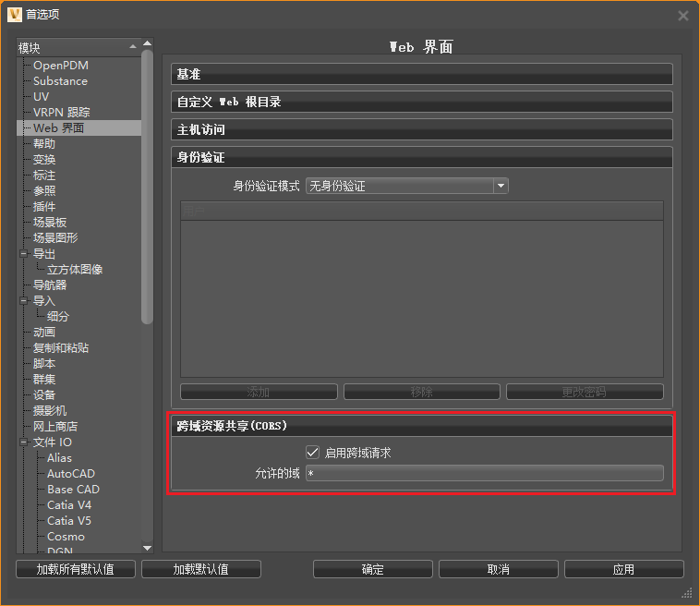Select 场景图形 in the module tree
700x606 pixels.
[55, 238]
